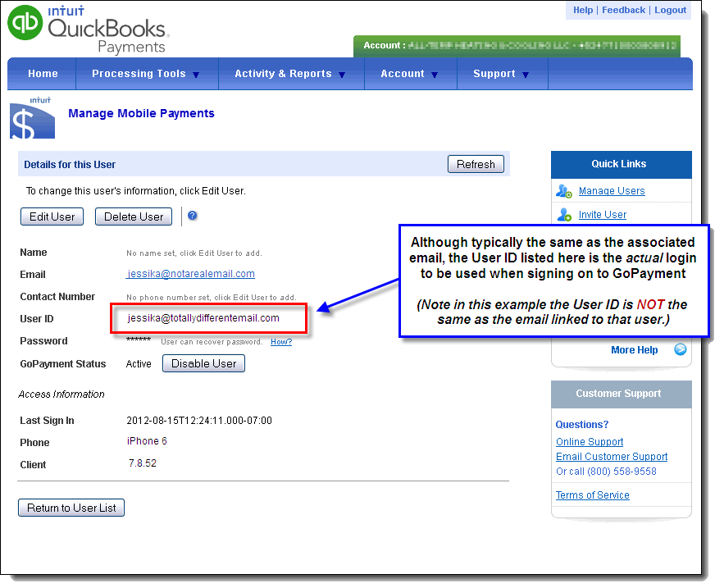
Task: Click the Access Information section label
Action: pos(61,394)
